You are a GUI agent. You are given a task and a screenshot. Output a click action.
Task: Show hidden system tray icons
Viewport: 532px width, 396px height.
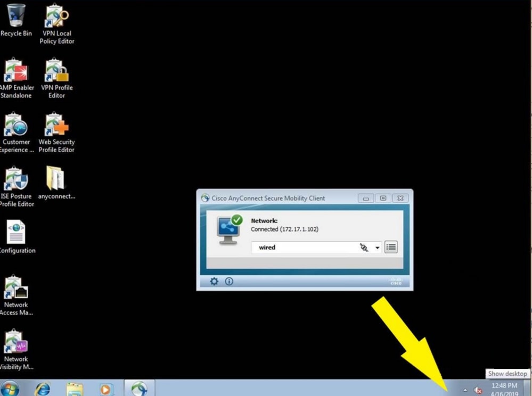465,390
